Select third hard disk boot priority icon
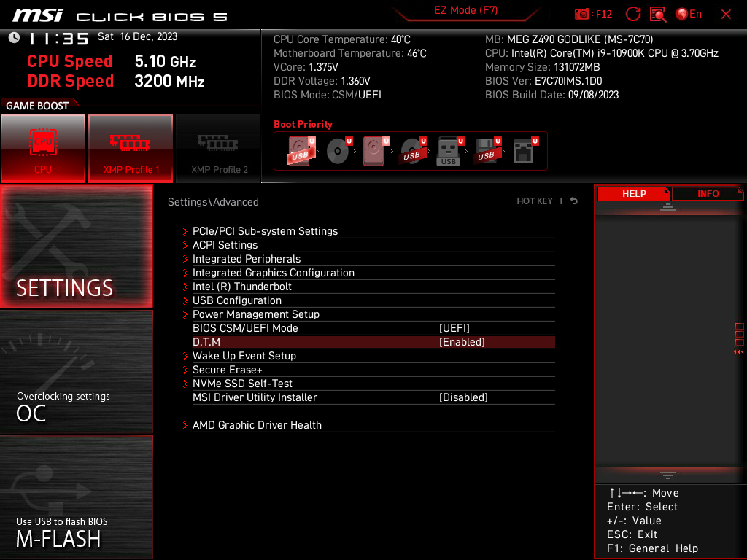 [376, 151]
